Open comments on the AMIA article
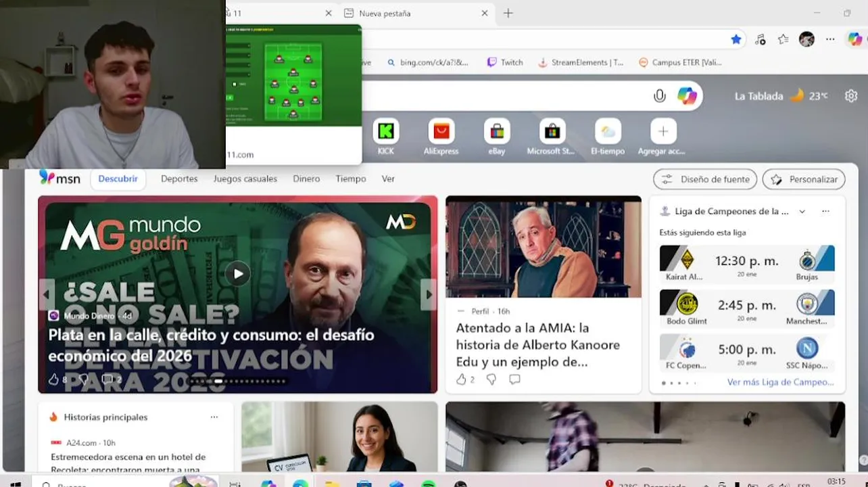Image resolution: width=868 pixels, height=487 pixels. [514, 379]
